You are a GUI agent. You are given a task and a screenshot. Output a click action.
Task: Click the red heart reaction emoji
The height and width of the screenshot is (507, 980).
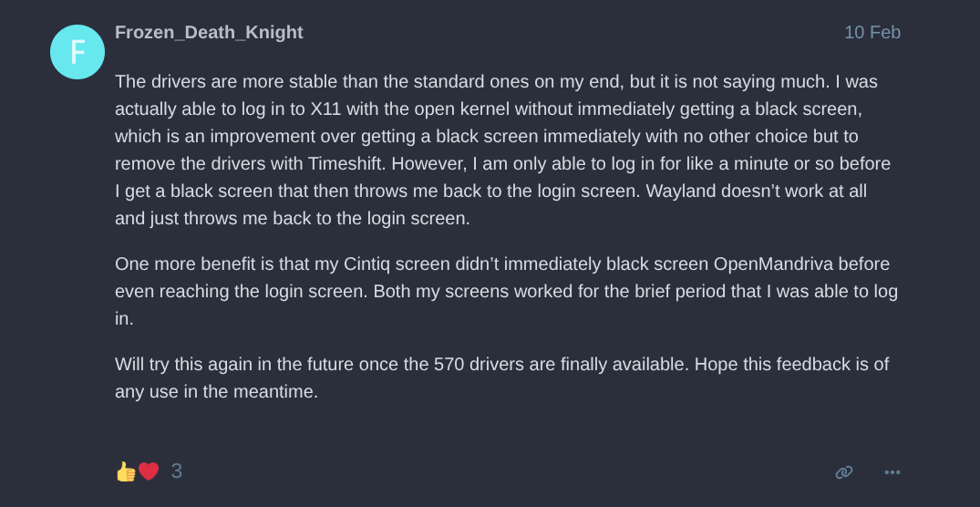149,471
